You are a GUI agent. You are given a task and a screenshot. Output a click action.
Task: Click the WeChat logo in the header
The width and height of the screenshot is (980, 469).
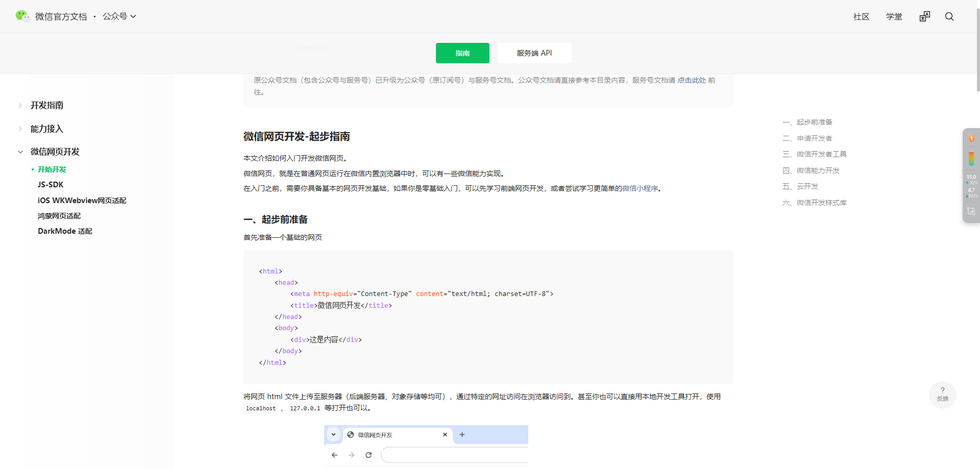click(22, 16)
